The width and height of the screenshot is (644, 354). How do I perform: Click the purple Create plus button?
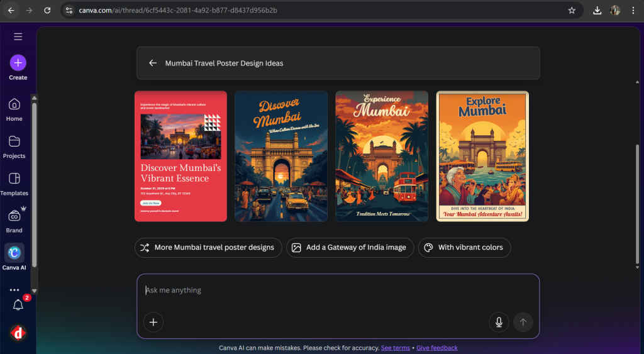18,63
